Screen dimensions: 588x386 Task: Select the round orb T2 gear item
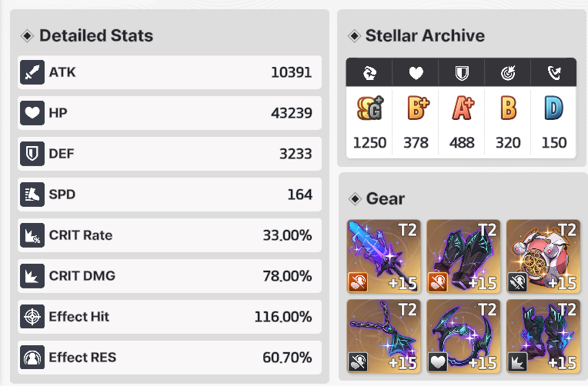pyautogui.click(x=543, y=256)
